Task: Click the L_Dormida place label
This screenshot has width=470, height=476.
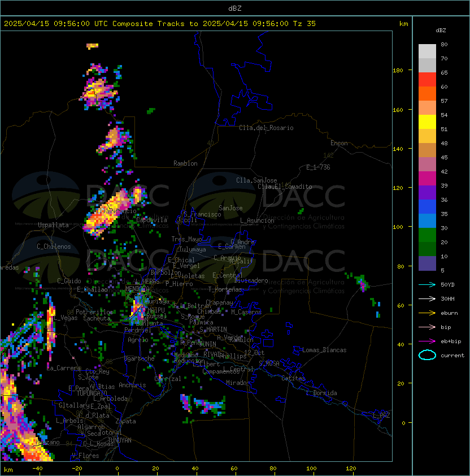Action: [x=321, y=393]
